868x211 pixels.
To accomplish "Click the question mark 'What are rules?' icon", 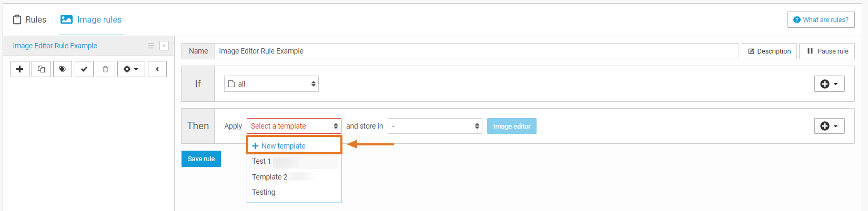I will 796,20.
